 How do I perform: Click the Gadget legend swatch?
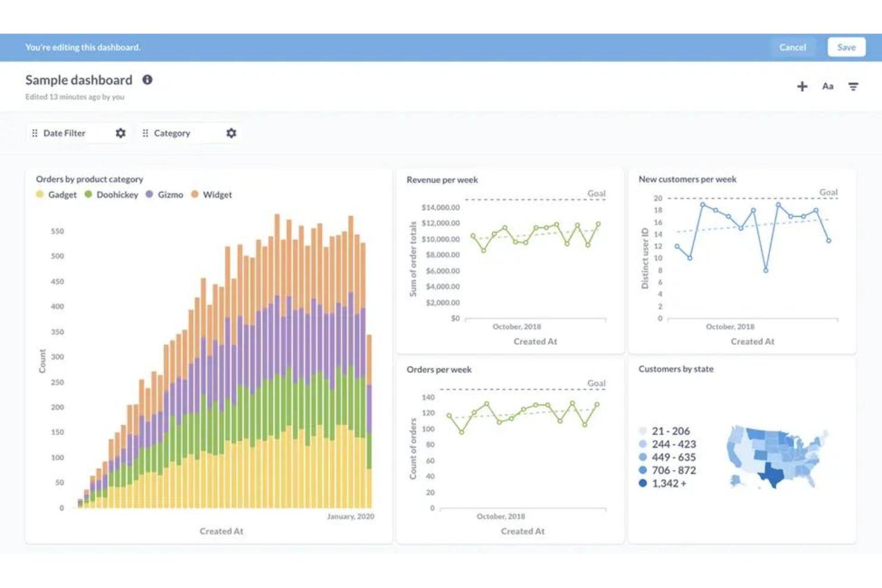coord(40,194)
